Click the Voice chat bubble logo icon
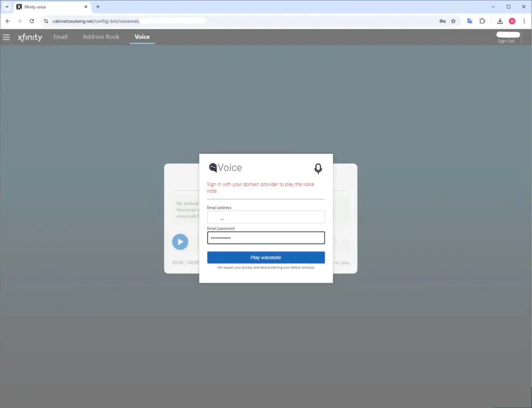 click(x=212, y=168)
